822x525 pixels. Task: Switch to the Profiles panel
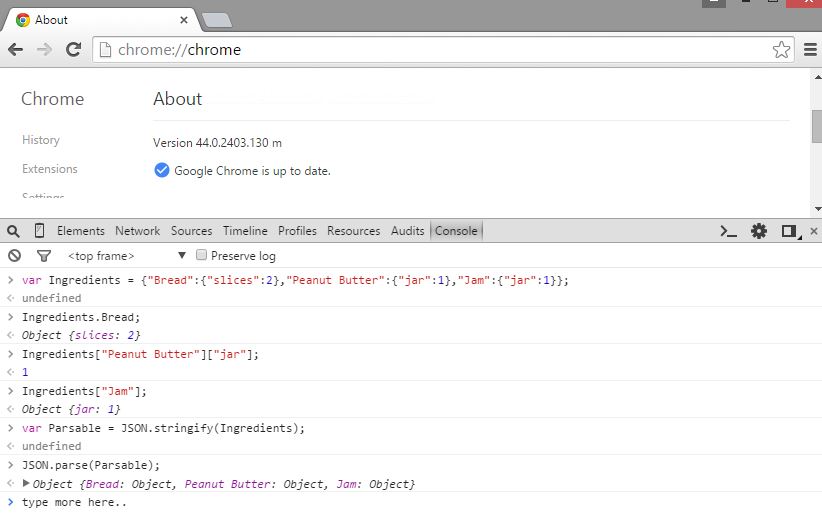coord(297,231)
